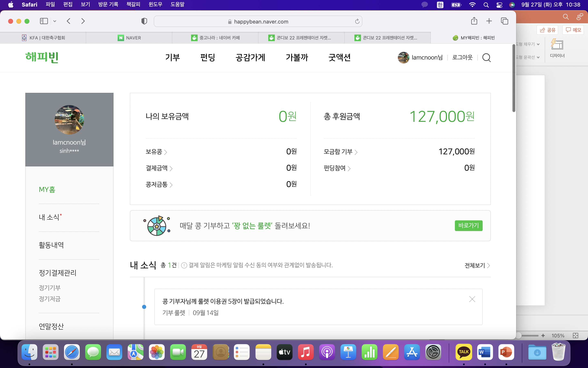
Task: Click 공유 button in PowerPoint window
Action: point(548,30)
